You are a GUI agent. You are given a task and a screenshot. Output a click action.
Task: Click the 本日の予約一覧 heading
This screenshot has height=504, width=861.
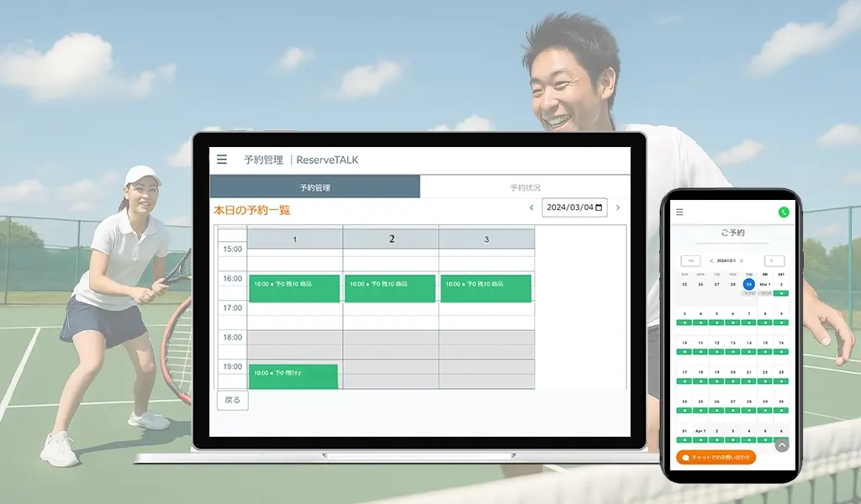click(251, 210)
